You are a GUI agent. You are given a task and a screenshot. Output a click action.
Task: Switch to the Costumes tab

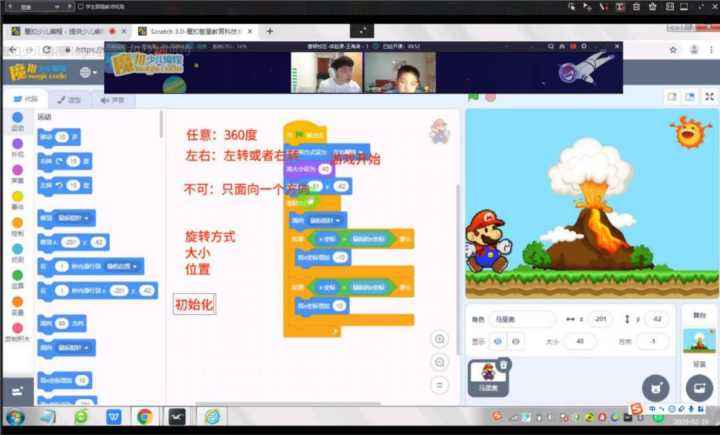point(69,100)
